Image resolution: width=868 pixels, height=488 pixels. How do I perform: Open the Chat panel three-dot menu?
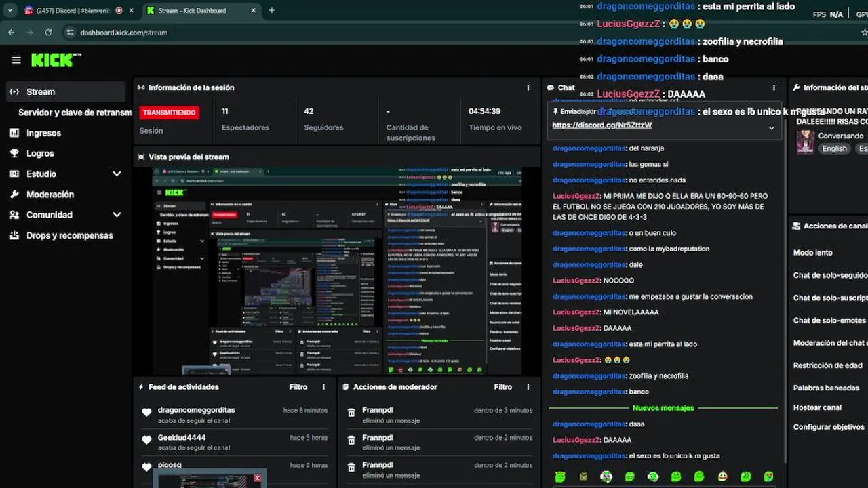click(774, 87)
